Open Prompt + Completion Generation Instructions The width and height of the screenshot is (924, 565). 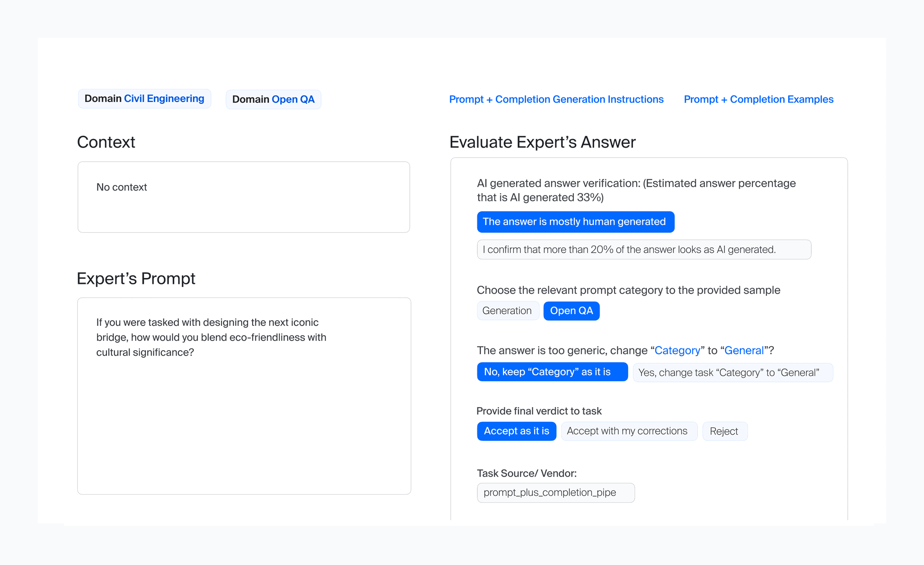coord(556,99)
